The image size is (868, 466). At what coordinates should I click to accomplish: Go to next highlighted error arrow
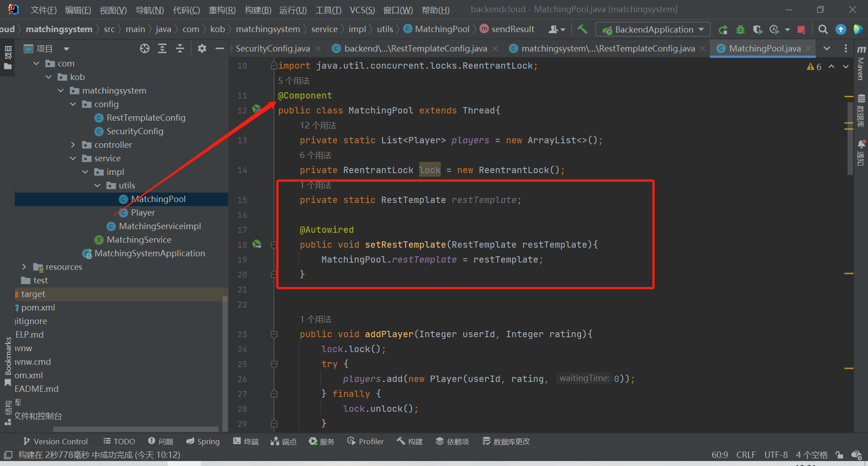[846, 66]
